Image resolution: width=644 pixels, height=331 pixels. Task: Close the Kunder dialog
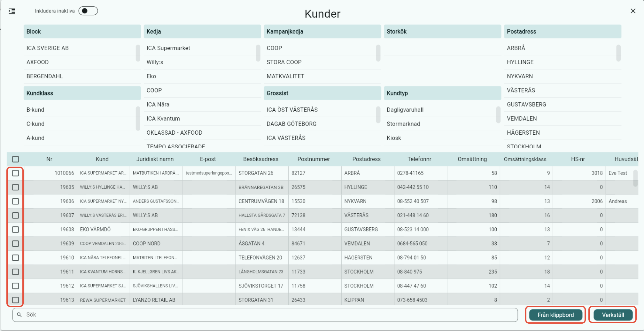[x=633, y=11]
